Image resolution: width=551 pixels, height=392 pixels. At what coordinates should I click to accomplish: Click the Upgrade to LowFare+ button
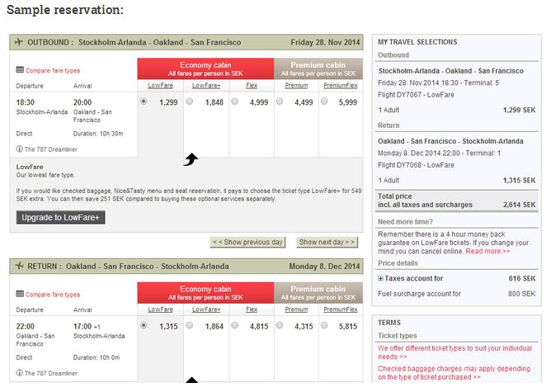coord(60,217)
